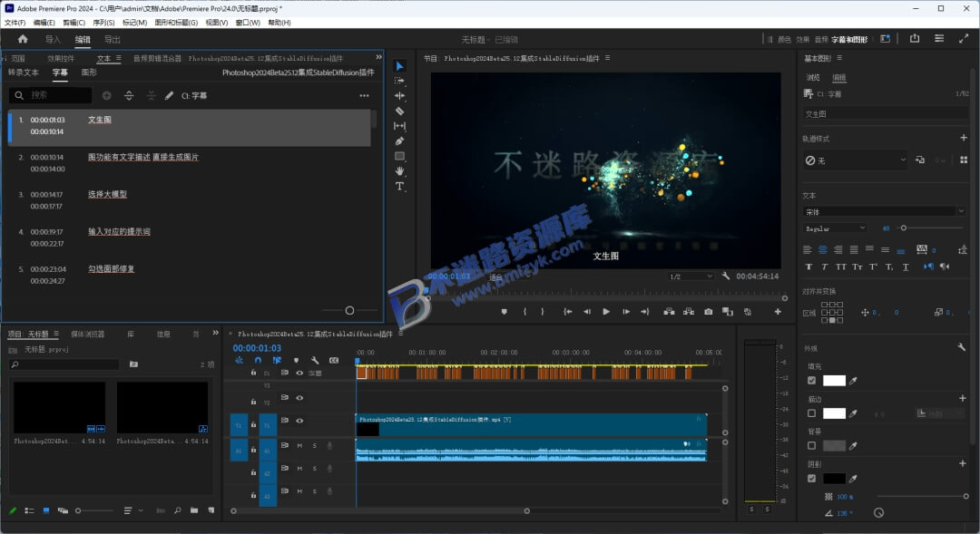Push style to track icon
980x534 pixels.
[920, 160]
